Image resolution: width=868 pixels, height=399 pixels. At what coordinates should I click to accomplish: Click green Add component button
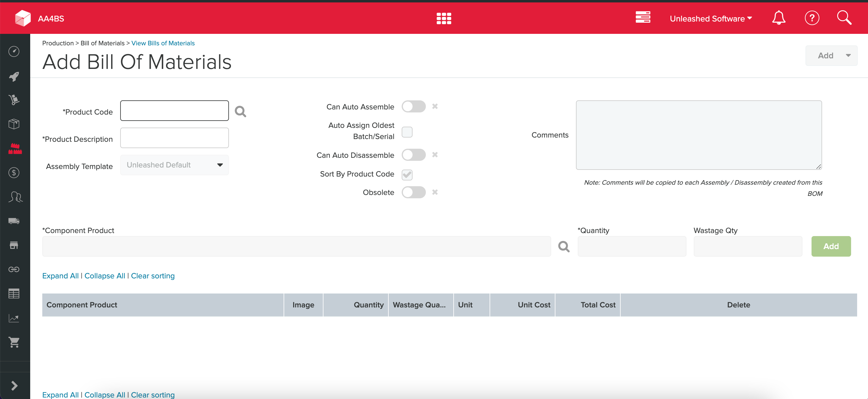831,246
